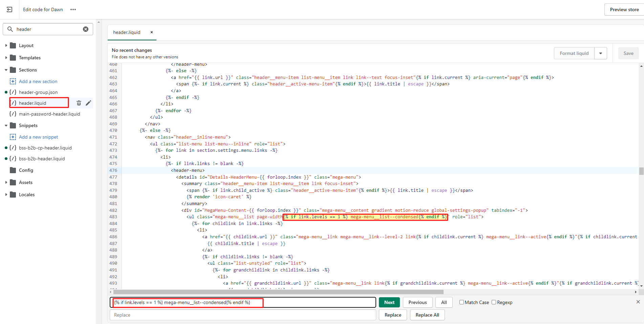
Task: Open the three-dot more actions menu
Action: click(x=73, y=9)
